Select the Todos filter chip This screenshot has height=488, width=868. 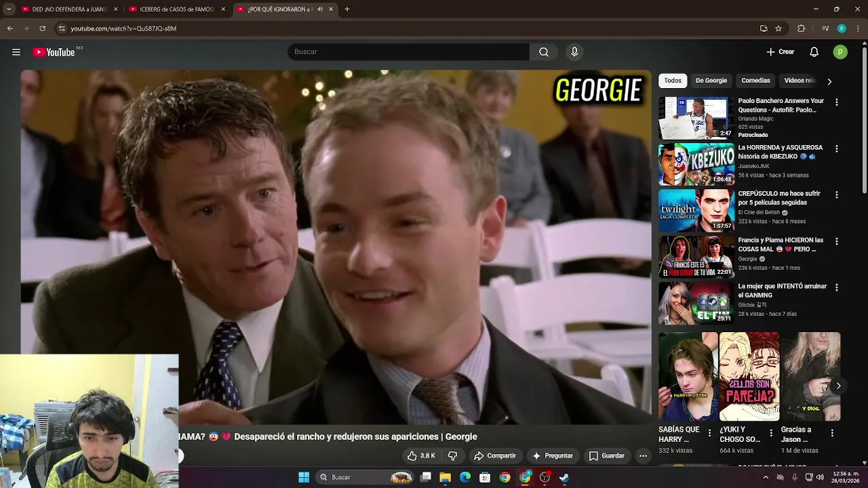point(673,81)
